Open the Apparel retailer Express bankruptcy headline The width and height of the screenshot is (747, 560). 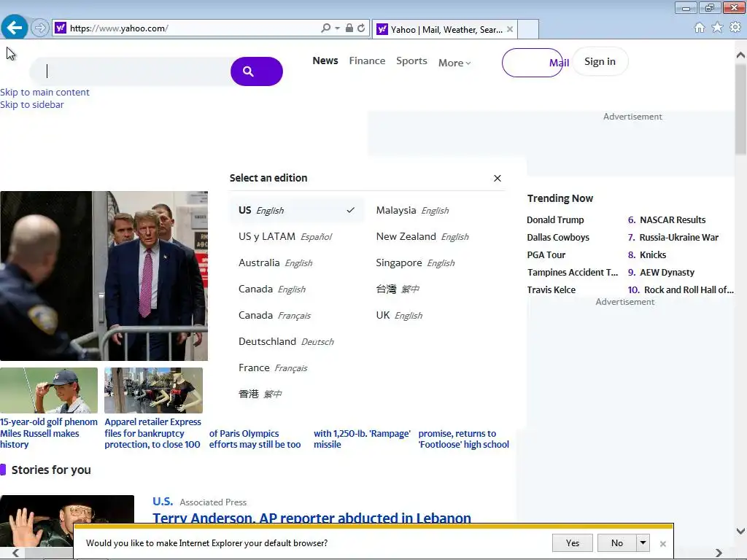pos(152,433)
